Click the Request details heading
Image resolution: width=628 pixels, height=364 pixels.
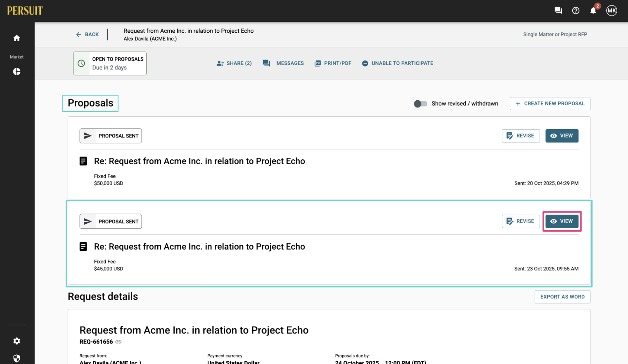(103, 296)
